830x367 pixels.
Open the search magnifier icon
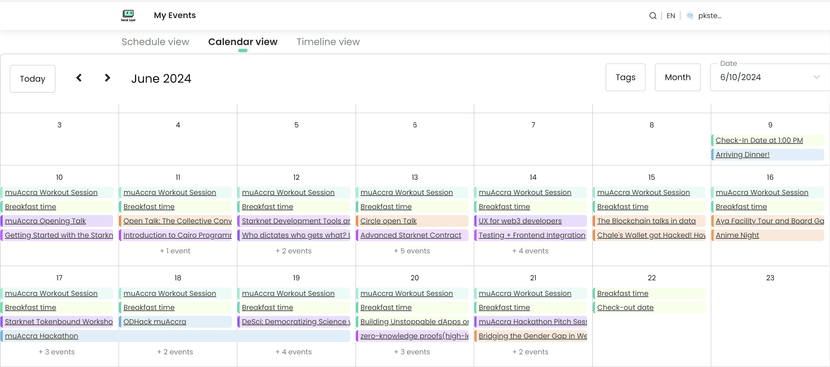653,16
